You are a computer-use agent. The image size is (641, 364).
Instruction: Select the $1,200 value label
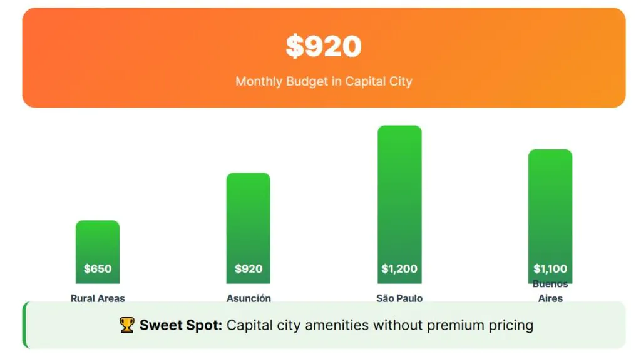click(x=399, y=269)
